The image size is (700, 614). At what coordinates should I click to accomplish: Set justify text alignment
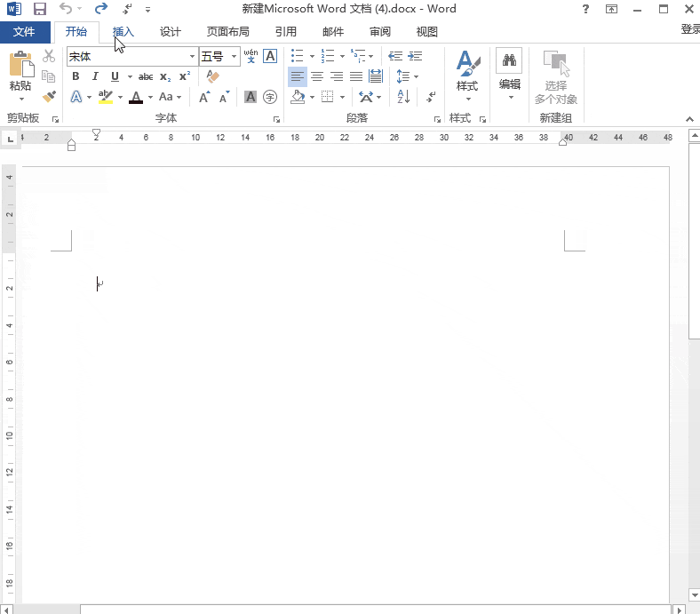click(356, 76)
